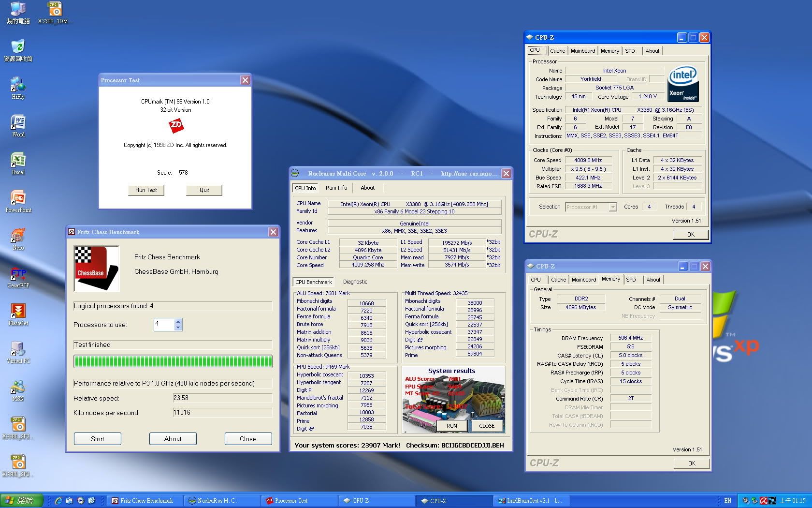The height and width of the screenshot is (508, 812).
Task: Open My Computer desktop icon
Action: (x=18, y=13)
